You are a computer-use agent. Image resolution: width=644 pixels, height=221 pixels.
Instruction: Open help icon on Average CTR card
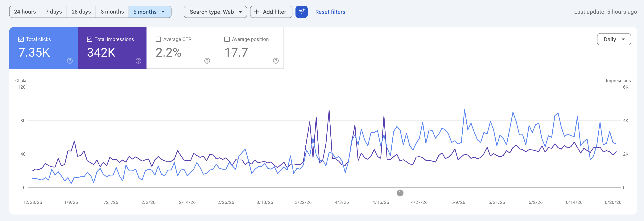pyautogui.click(x=207, y=61)
